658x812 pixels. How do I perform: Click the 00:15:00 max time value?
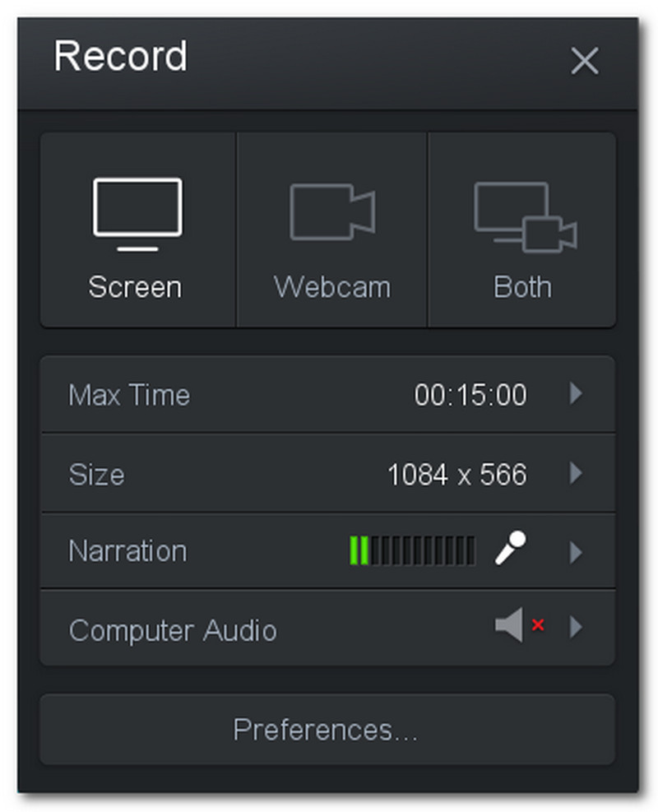pos(470,396)
